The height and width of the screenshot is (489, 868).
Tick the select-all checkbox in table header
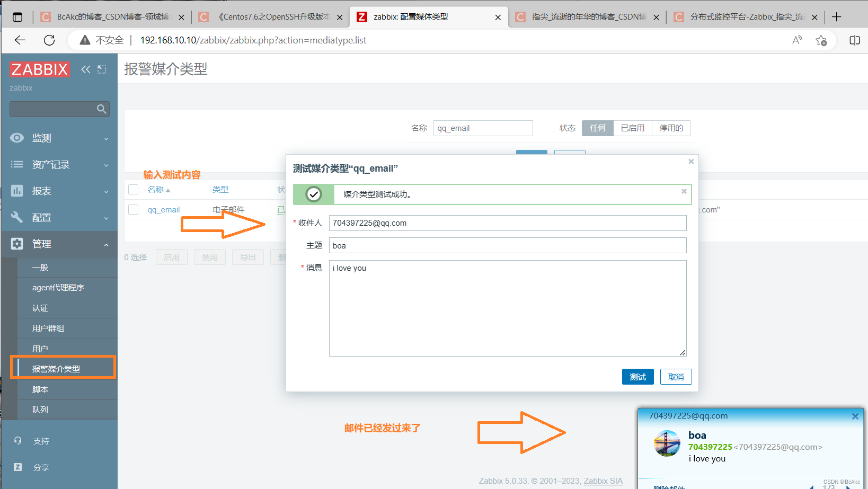click(x=134, y=189)
